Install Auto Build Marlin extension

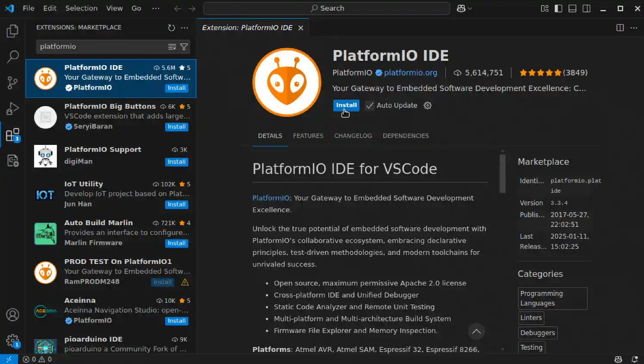[177, 243]
